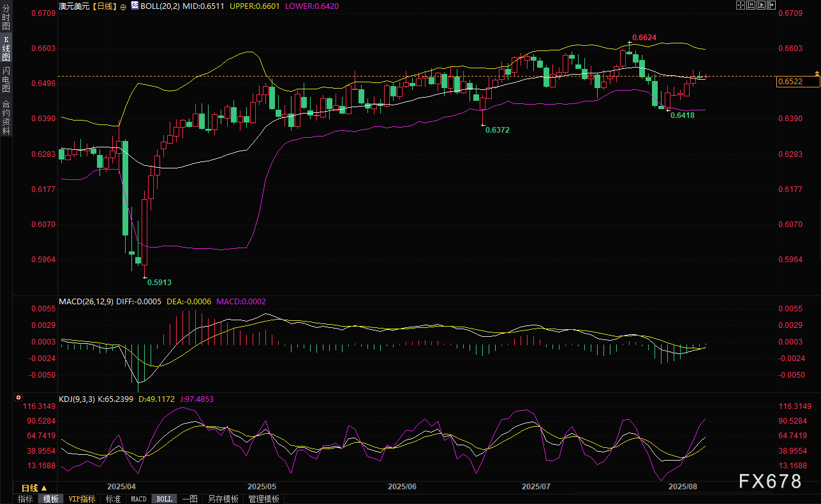Click the current price label 0.6522

point(797,81)
